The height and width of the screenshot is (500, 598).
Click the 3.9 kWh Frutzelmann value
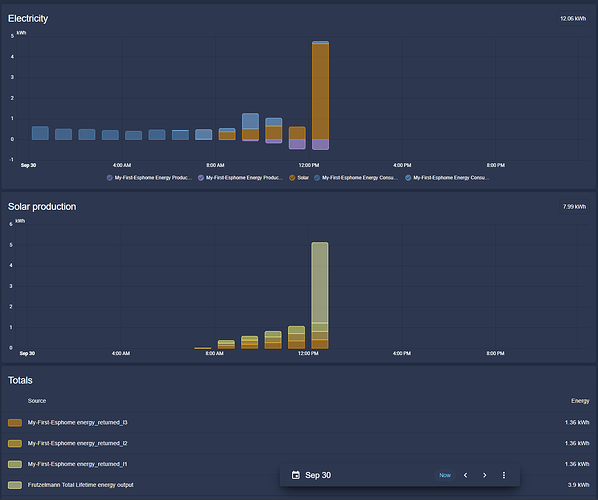tap(578, 485)
